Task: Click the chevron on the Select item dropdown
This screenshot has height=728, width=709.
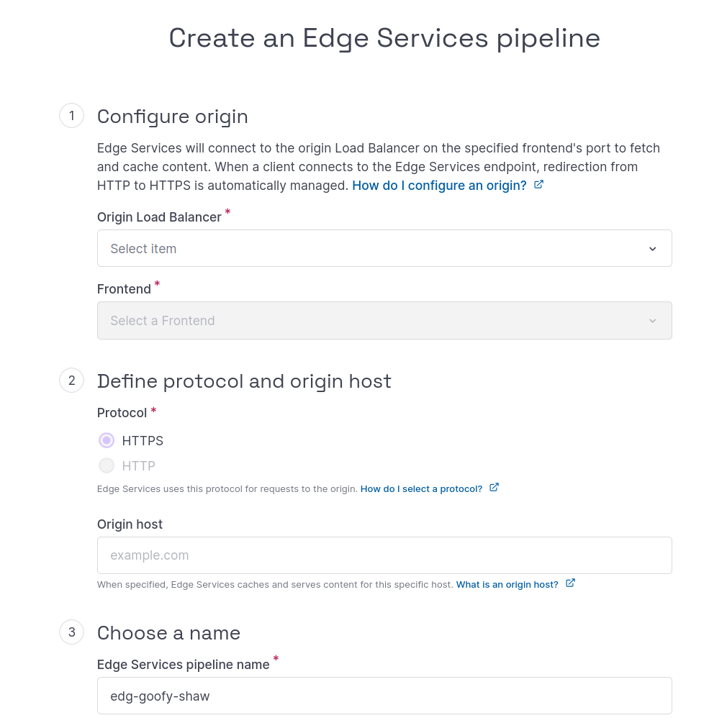Action: pos(653,248)
